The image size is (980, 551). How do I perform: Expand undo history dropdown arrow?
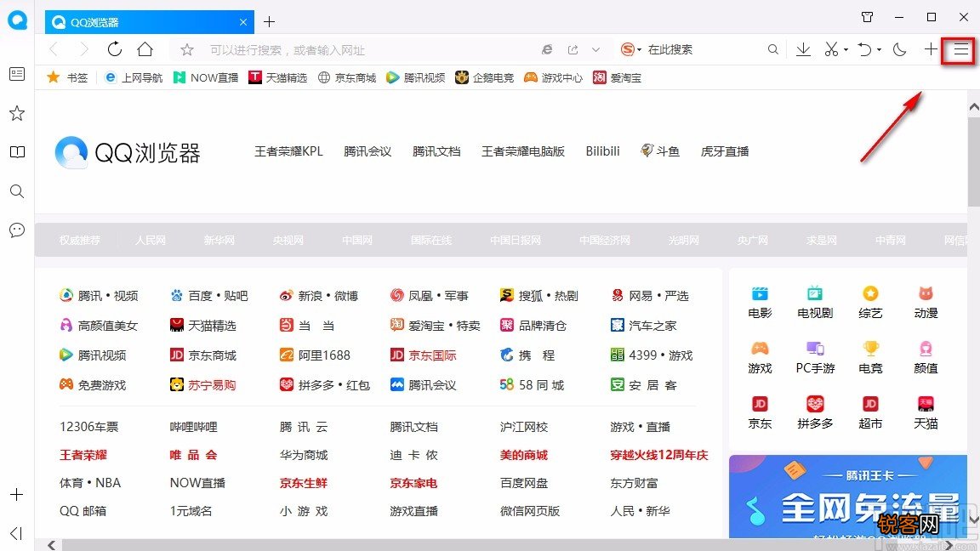(879, 50)
